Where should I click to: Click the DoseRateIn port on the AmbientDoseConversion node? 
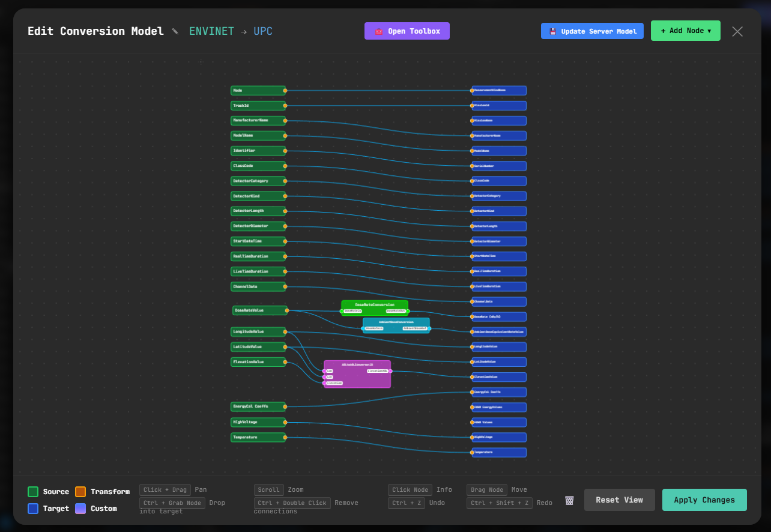click(364, 328)
